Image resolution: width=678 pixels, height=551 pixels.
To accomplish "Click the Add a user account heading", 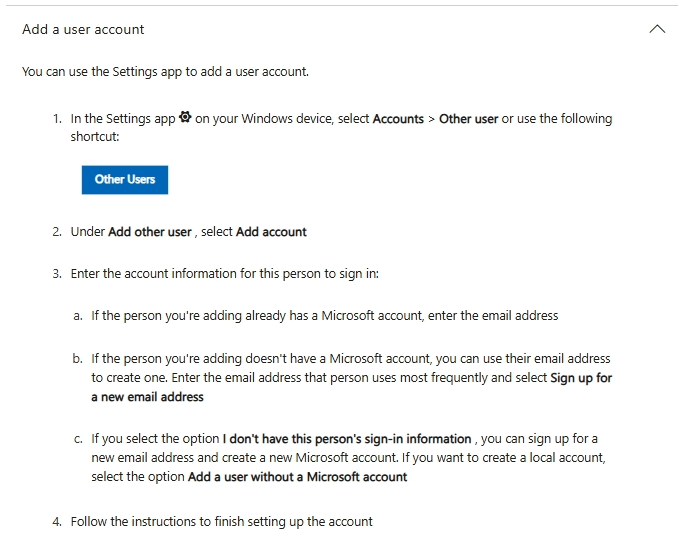I will pyautogui.click(x=83, y=29).
